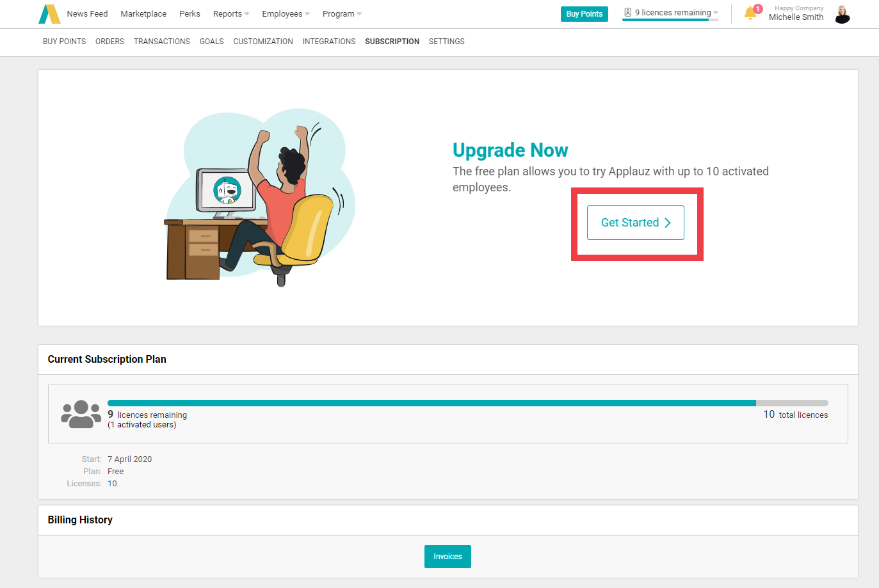The height and width of the screenshot is (588, 879).
Task: Switch to the Customization tab
Action: 263,42
